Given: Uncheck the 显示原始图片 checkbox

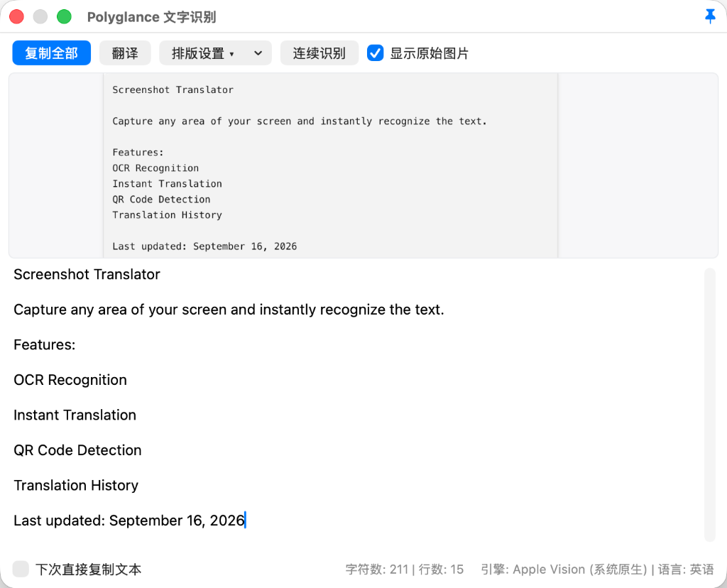Looking at the screenshot, I should (375, 53).
